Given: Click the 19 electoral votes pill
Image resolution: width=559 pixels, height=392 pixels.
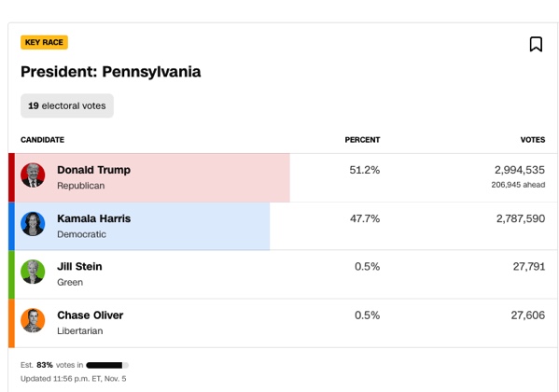Looking at the screenshot, I should point(67,106).
